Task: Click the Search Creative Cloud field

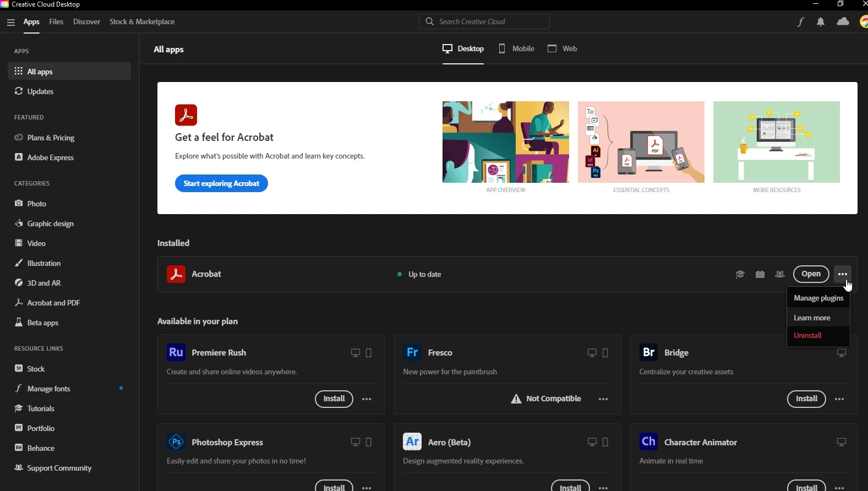Action: click(x=484, y=21)
